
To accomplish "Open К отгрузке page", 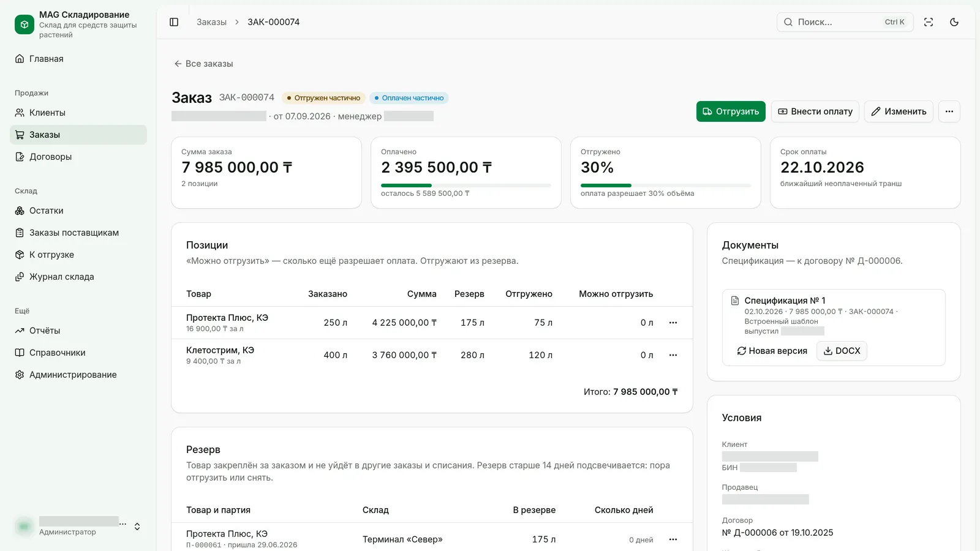I will 78,255.
